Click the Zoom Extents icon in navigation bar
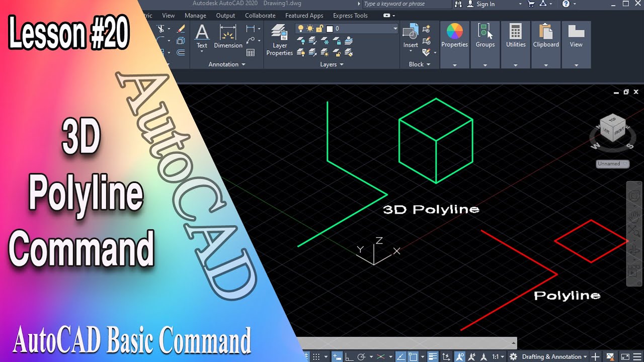 click(x=634, y=232)
